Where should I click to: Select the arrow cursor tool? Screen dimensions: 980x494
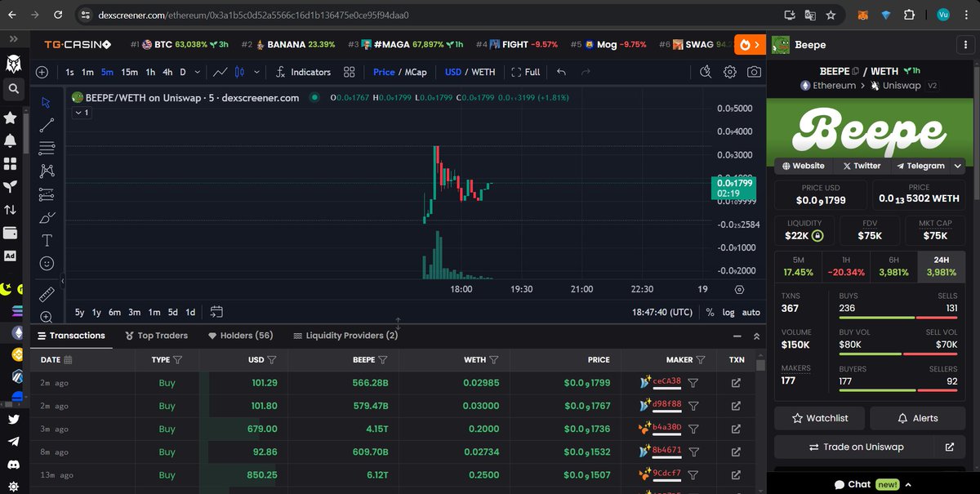(x=47, y=102)
